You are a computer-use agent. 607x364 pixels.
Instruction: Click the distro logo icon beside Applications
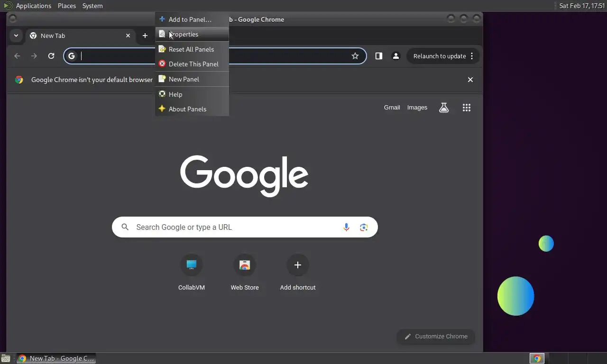pos(8,6)
